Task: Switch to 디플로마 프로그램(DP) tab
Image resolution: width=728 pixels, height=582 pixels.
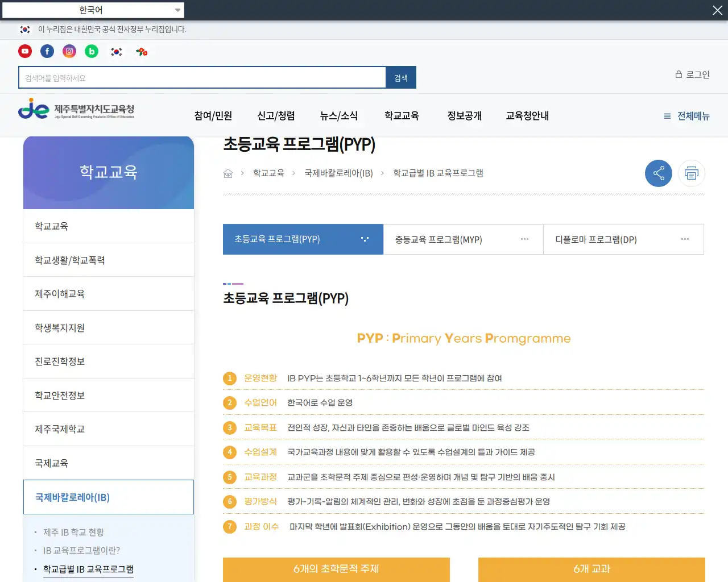Action: coord(624,239)
